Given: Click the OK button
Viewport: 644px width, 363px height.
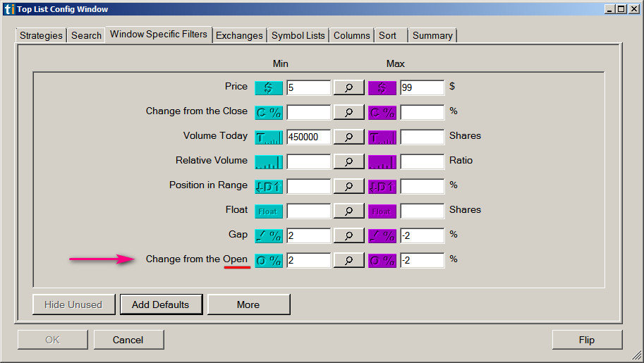Looking at the screenshot, I should (53, 340).
